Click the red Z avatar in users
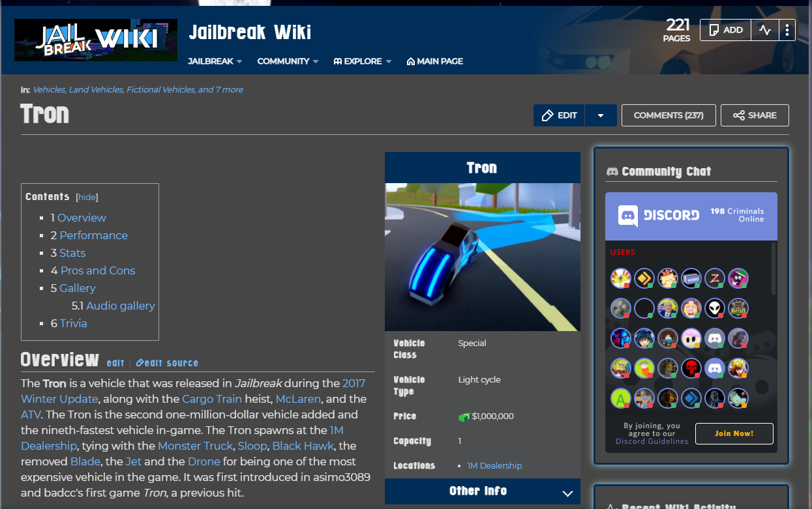 pos(715,278)
